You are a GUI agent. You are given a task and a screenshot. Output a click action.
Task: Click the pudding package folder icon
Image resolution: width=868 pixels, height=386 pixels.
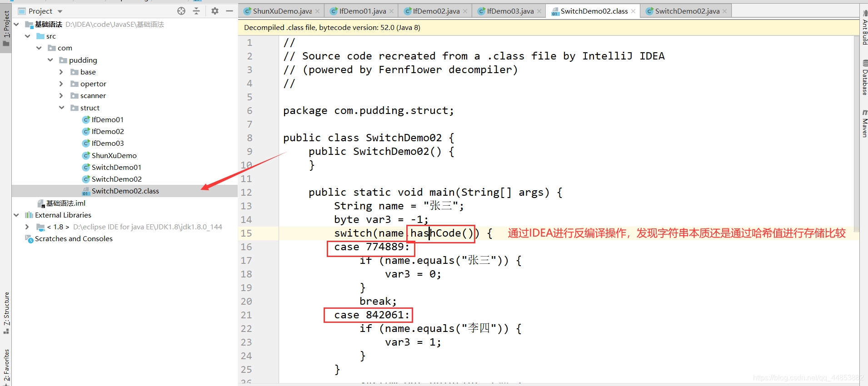(x=63, y=60)
